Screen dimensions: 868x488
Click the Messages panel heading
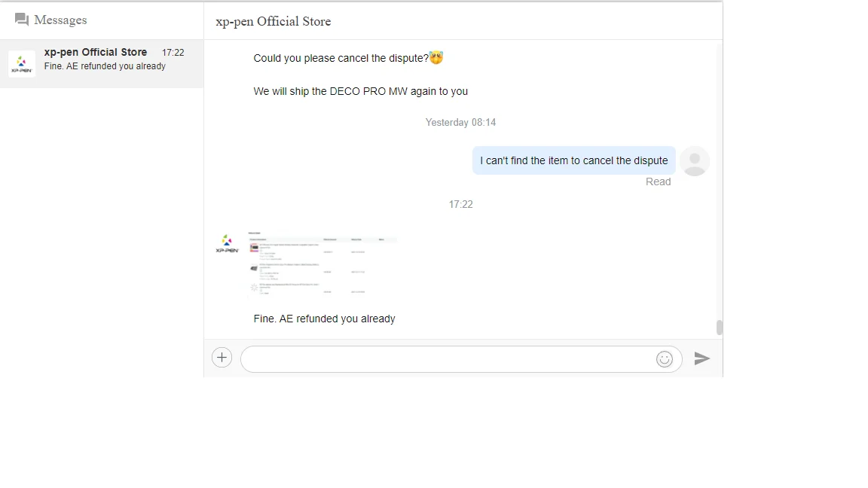(x=60, y=20)
